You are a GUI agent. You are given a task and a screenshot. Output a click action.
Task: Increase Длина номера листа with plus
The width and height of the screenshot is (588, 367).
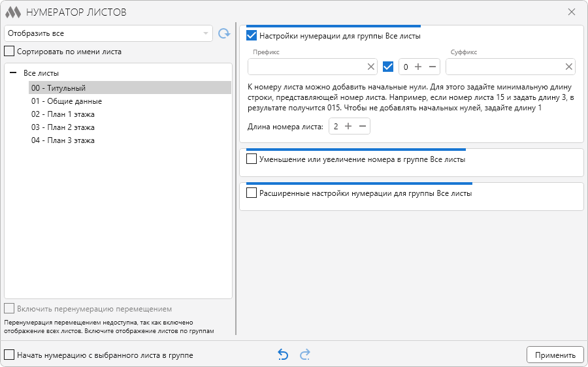point(349,126)
